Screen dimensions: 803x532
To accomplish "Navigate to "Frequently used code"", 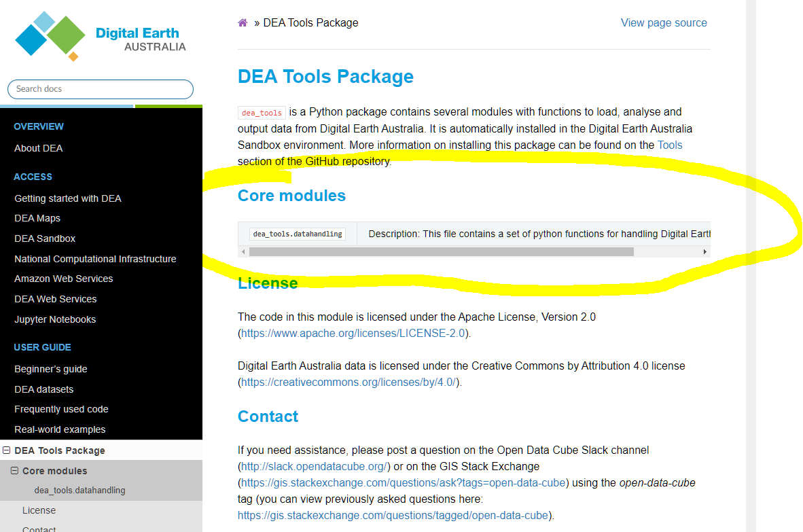I will pos(60,409).
